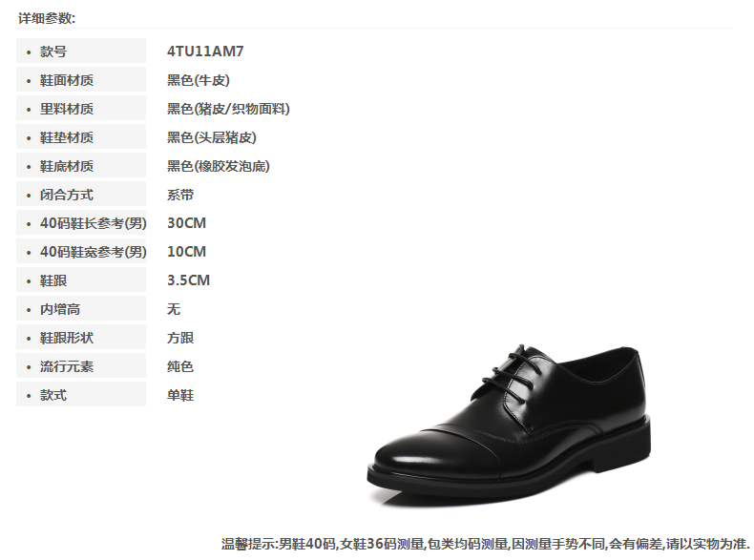The height and width of the screenshot is (560, 754).
Task: Select the 鞋面材质 label cell
Action: pos(81,80)
